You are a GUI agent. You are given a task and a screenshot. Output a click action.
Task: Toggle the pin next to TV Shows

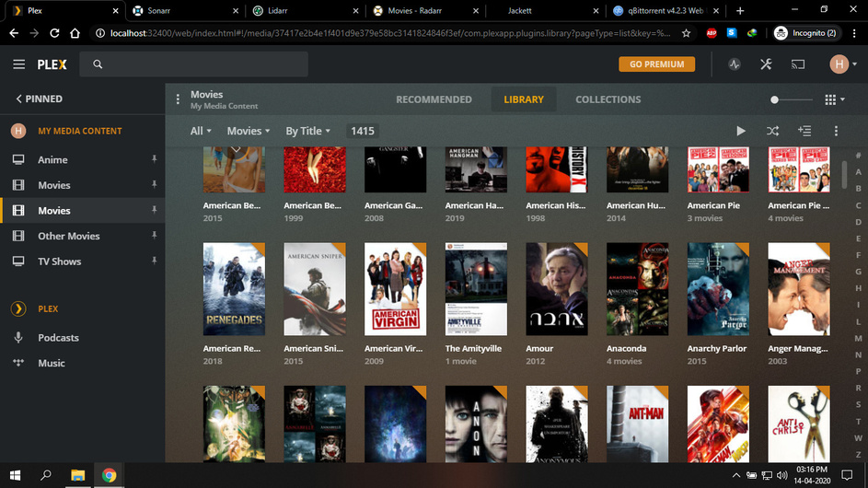pos(154,261)
